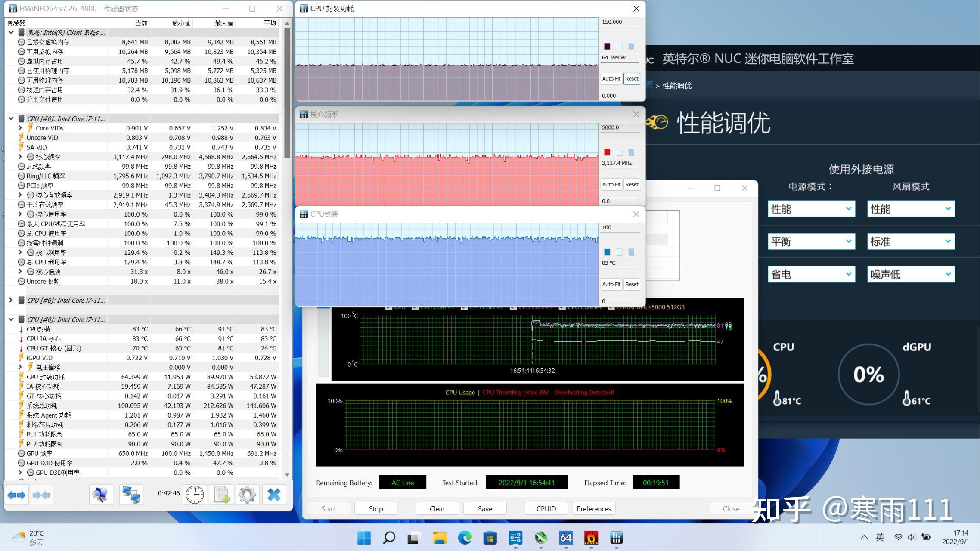
Task: Click the clock icon to reset counters
Action: [194, 494]
